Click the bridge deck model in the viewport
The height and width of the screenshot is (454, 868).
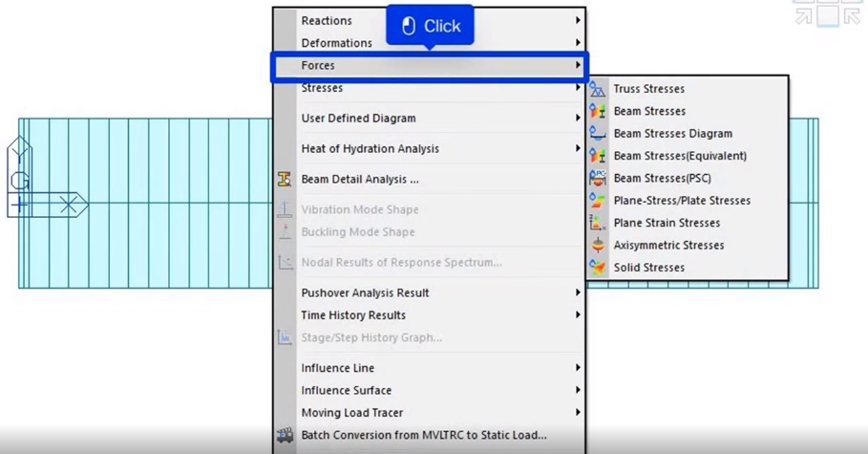point(166,203)
